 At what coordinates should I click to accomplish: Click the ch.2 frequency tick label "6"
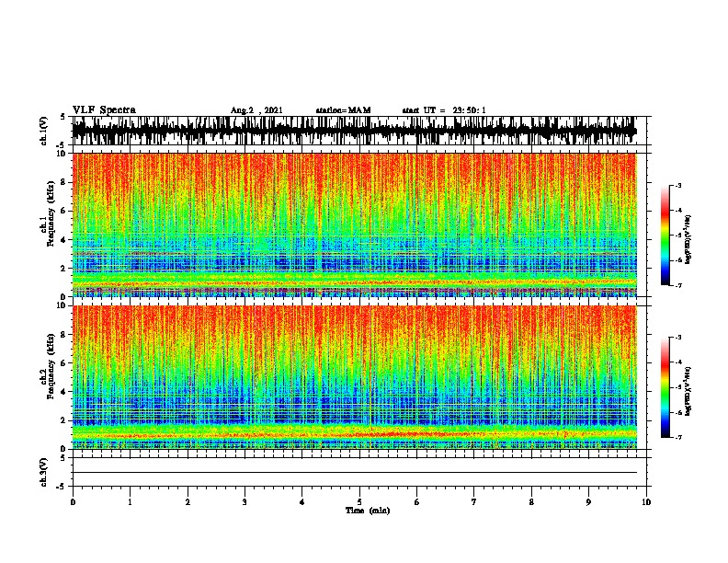pos(63,362)
